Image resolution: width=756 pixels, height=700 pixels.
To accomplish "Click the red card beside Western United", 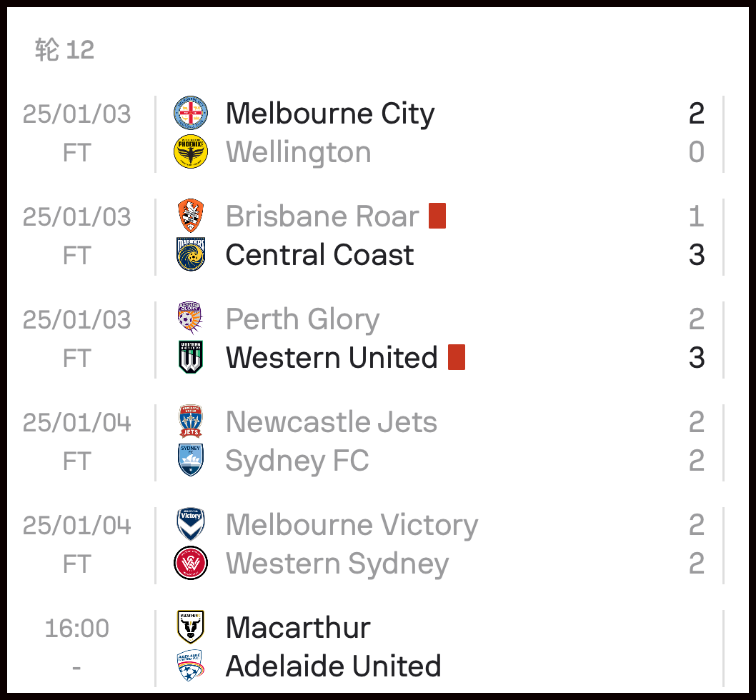I will click(457, 357).
